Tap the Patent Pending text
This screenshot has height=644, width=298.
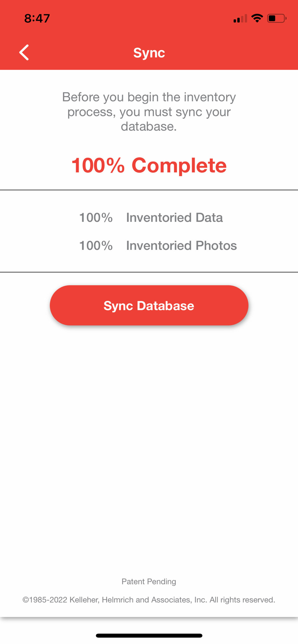tap(149, 581)
